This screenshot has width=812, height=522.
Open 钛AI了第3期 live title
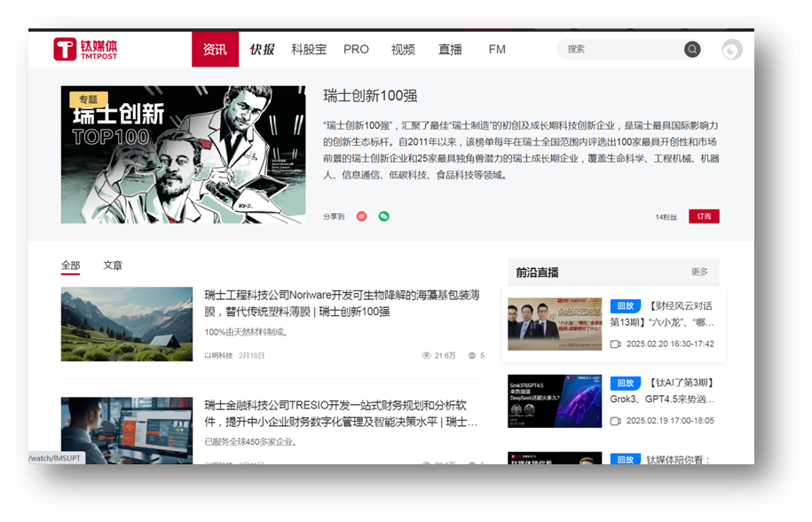click(662, 391)
